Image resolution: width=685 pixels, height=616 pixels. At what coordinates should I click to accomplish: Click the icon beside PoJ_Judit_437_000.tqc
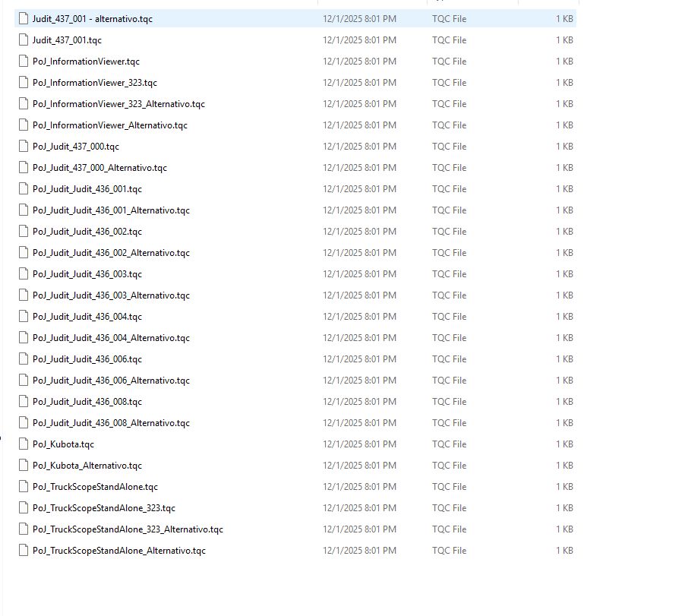click(23, 146)
